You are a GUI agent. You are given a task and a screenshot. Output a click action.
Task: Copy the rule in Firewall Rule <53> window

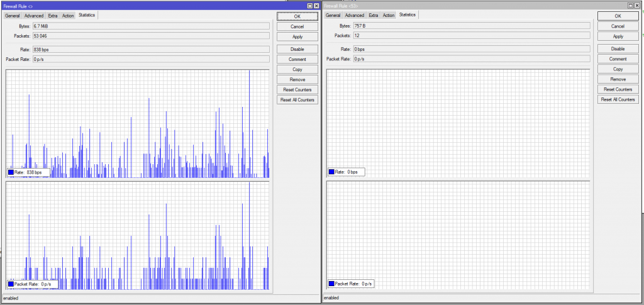[x=618, y=69]
